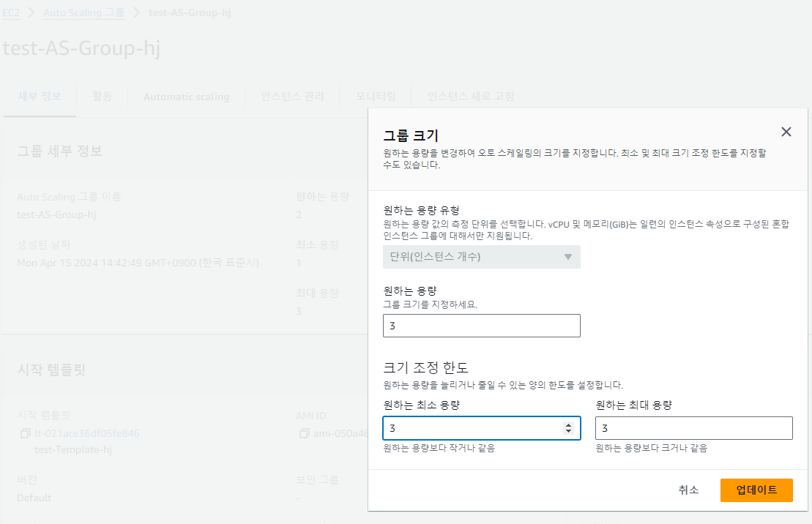Close the 그룹 크기 dialog
The height and width of the screenshot is (524, 812).
[x=786, y=132]
